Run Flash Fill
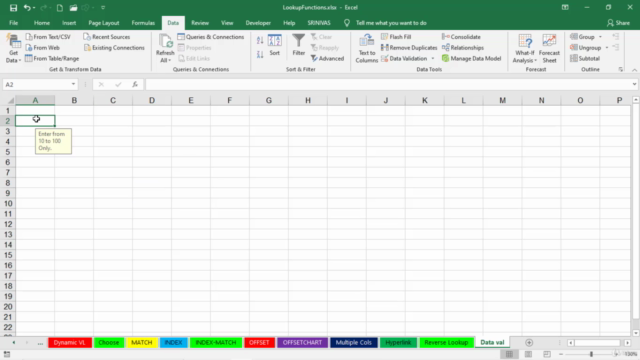This screenshot has width=640, height=360. coord(396,37)
